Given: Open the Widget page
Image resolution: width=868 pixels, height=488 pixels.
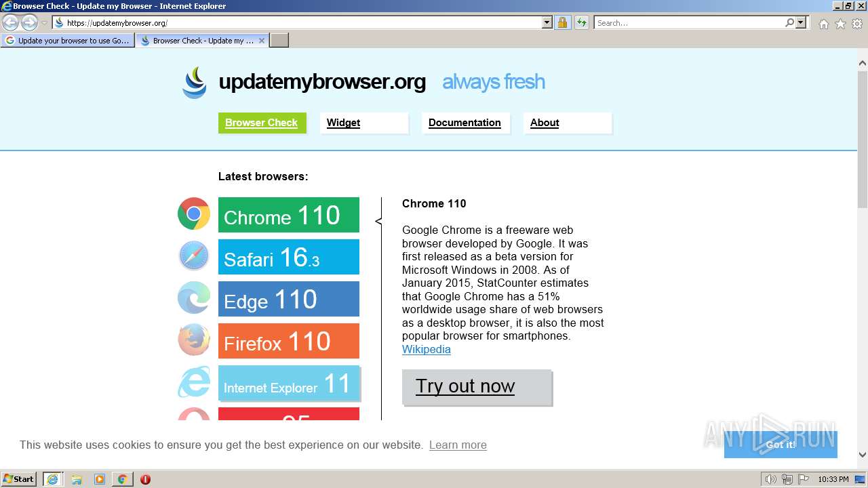Looking at the screenshot, I should click(x=363, y=123).
